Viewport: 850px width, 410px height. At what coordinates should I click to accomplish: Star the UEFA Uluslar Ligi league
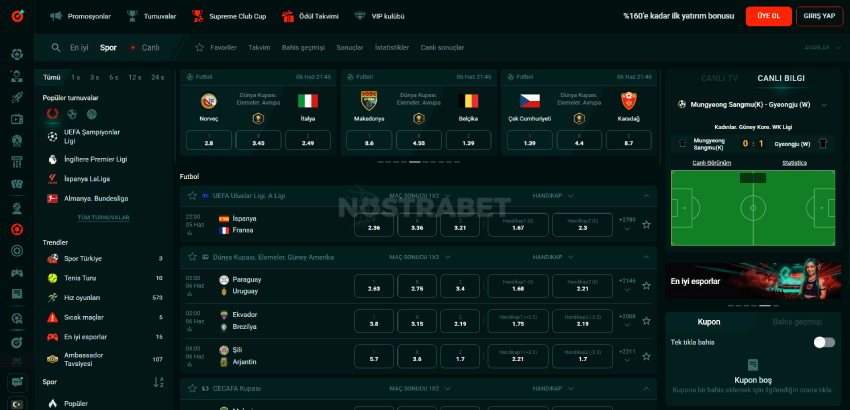(x=192, y=196)
